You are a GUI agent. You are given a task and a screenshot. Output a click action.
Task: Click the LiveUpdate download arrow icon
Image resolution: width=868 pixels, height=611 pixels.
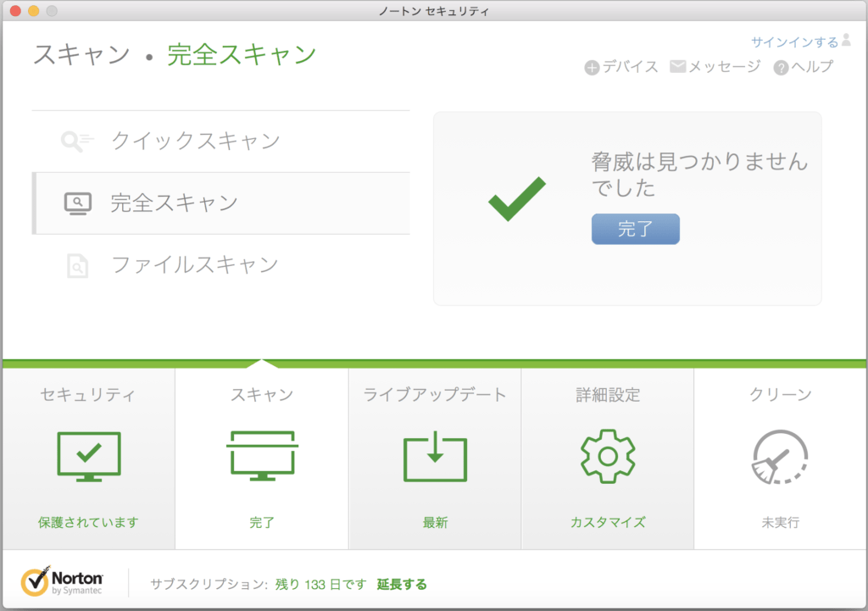coord(435,456)
